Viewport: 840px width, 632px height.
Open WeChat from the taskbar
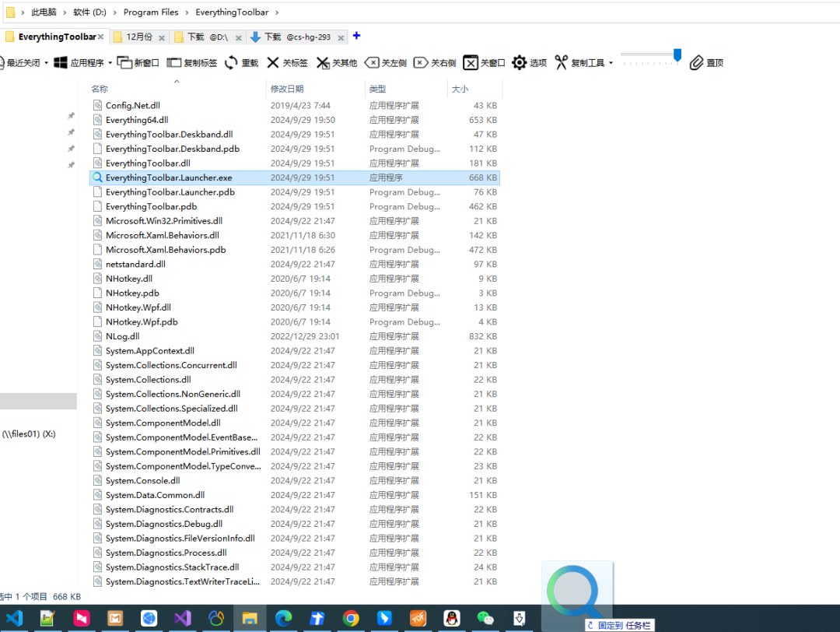point(485,618)
